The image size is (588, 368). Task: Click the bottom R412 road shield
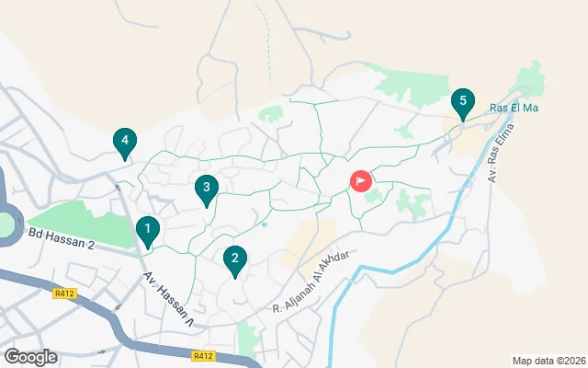point(204,356)
